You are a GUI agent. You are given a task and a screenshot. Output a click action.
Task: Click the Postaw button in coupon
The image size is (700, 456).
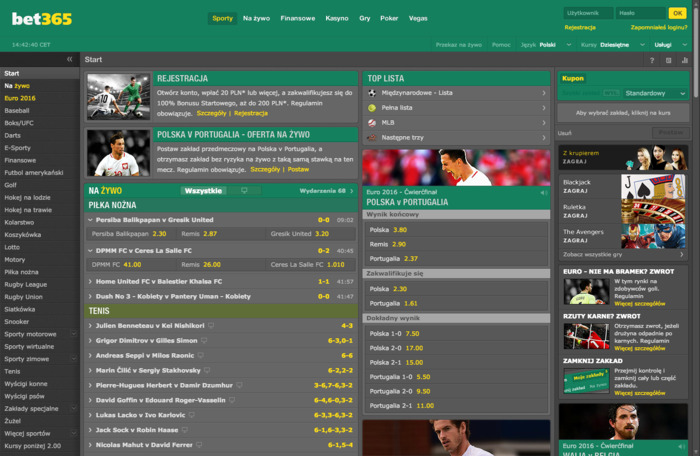click(x=671, y=133)
